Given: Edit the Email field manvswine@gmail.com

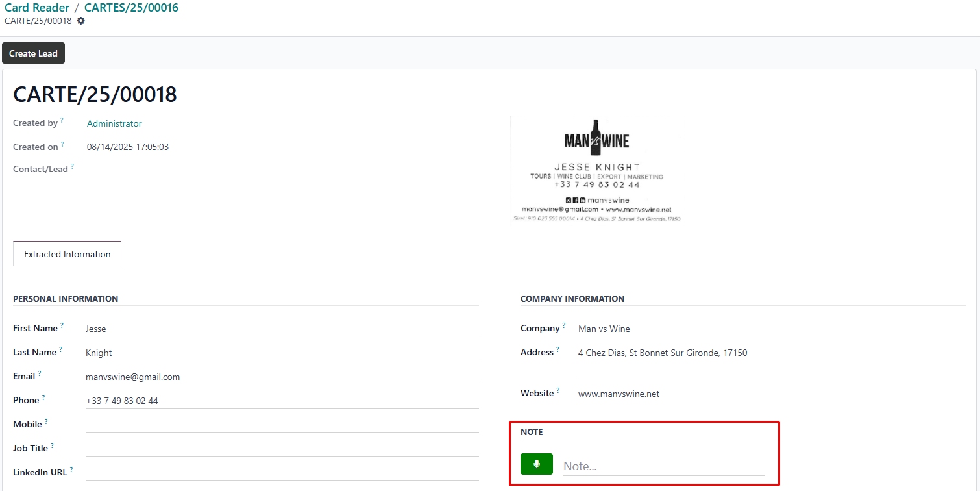Looking at the screenshot, I should click(282, 377).
